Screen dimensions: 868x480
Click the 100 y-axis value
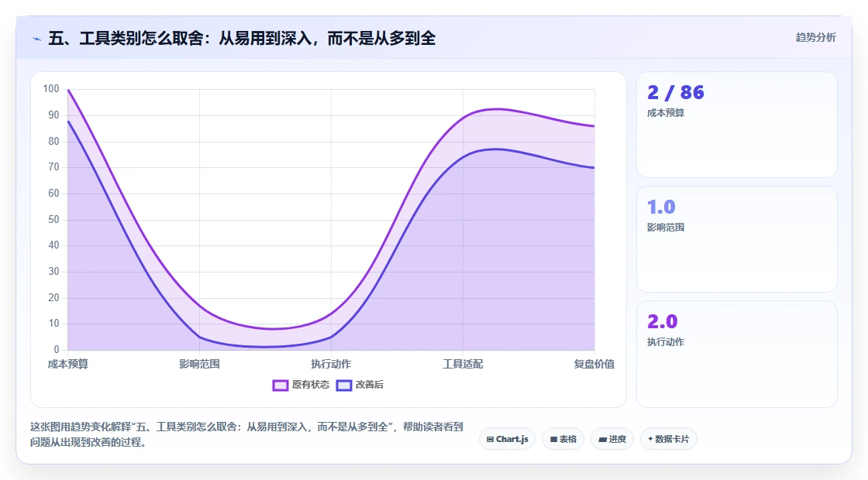(51, 89)
